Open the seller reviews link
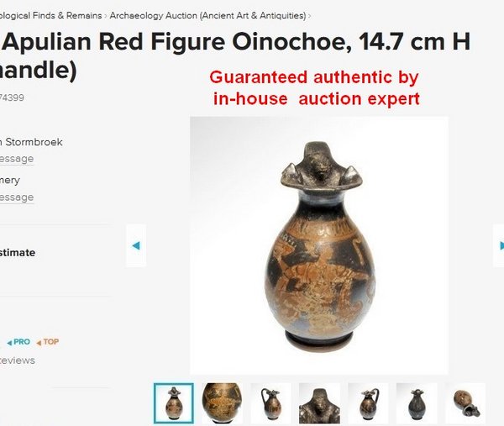 coord(18,360)
